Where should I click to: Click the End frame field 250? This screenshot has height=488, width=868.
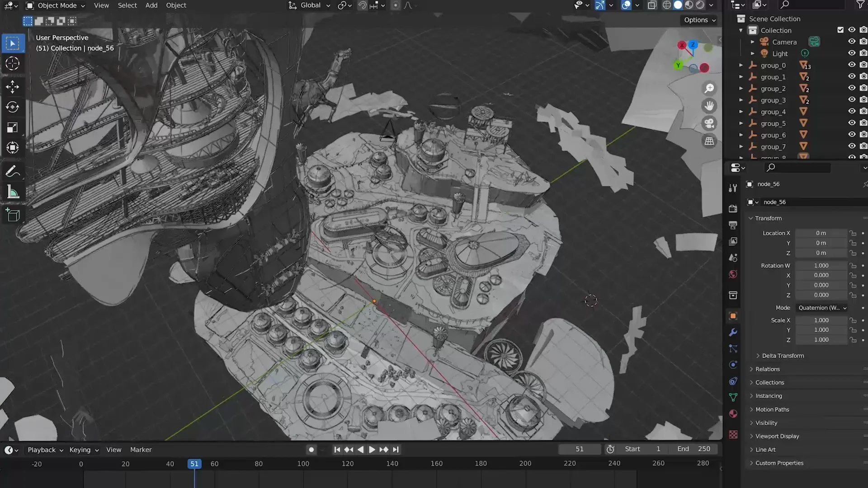pyautogui.click(x=694, y=449)
